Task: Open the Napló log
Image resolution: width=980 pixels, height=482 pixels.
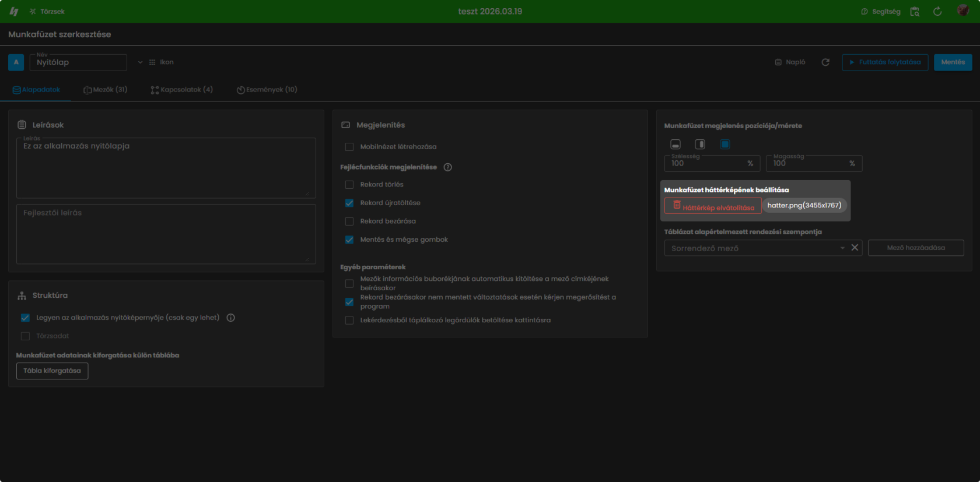Action: pyautogui.click(x=790, y=62)
